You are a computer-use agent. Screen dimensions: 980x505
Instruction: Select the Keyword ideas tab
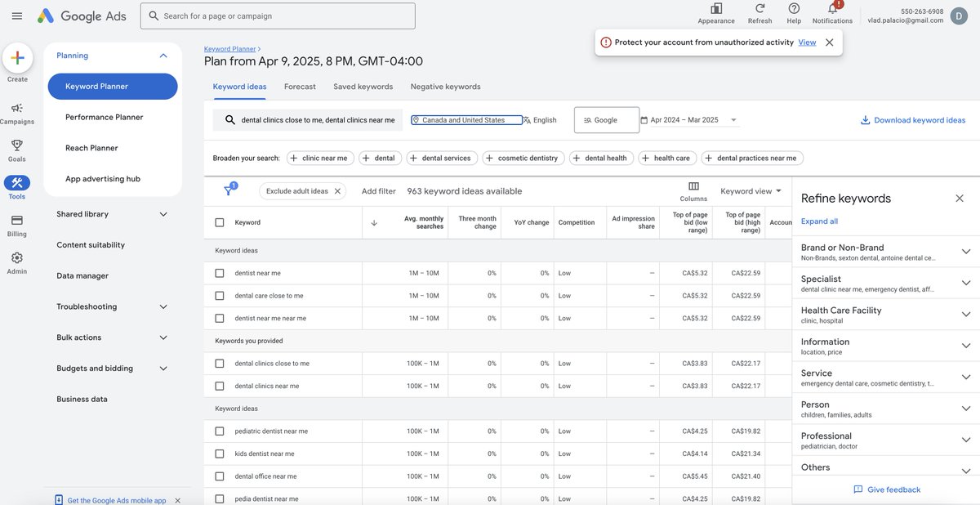pyautogui.click(x=239, y=87)
